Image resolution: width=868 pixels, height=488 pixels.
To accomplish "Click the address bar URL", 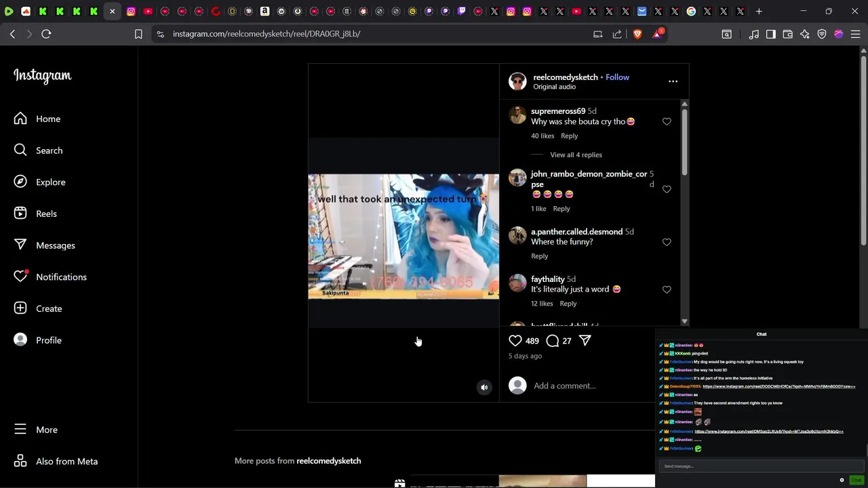I will 267,34.
